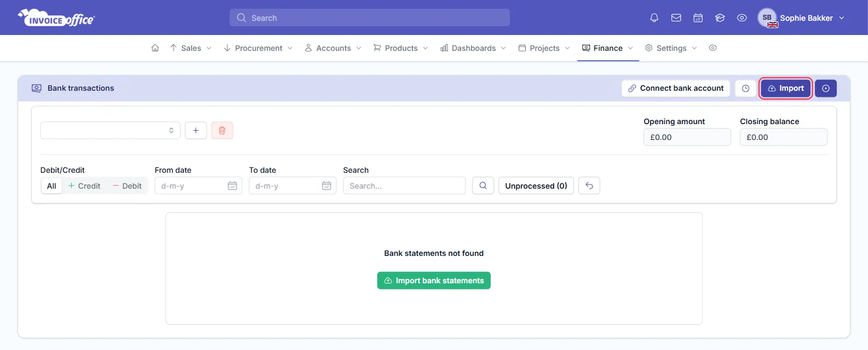
Task: Open the To date calendar picker icon
Action: tap(326, 186)
